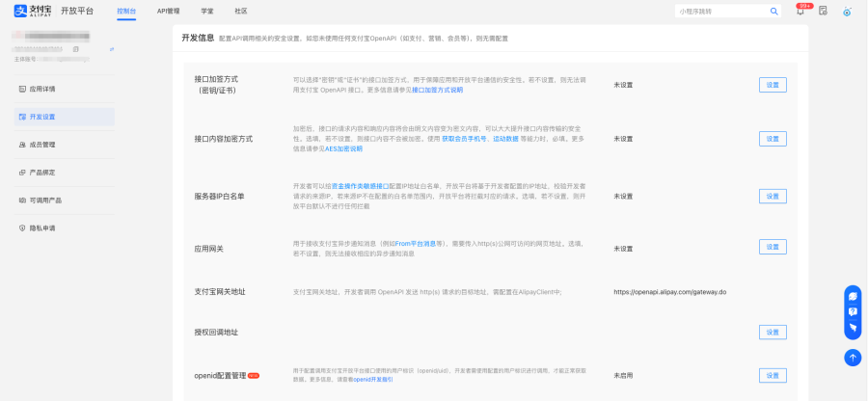The width and height of the screenshot is (868, 401).
Task: Click the Alipay logo
Action: click(33, 11)
